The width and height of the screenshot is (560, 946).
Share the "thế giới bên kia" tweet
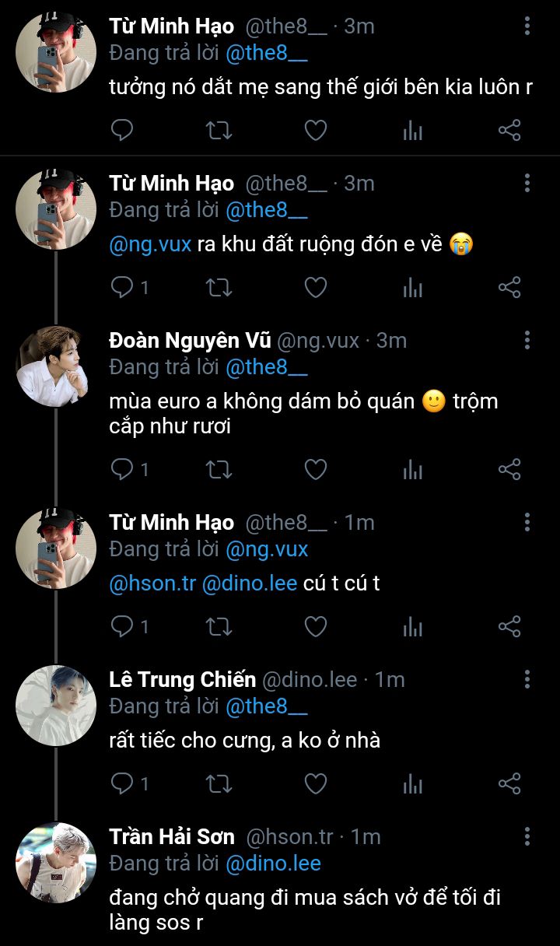pyautogui.click(x=509, y=130)
